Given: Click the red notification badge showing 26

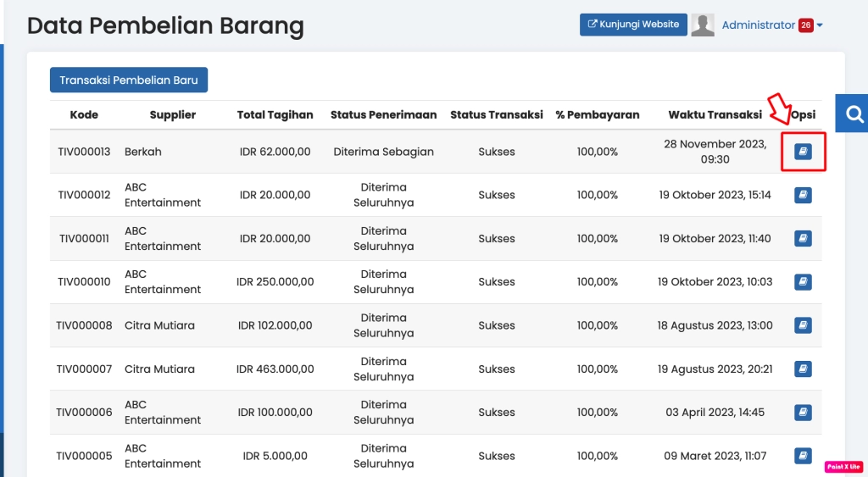Looking at the screenshot, I should (805, 25).
